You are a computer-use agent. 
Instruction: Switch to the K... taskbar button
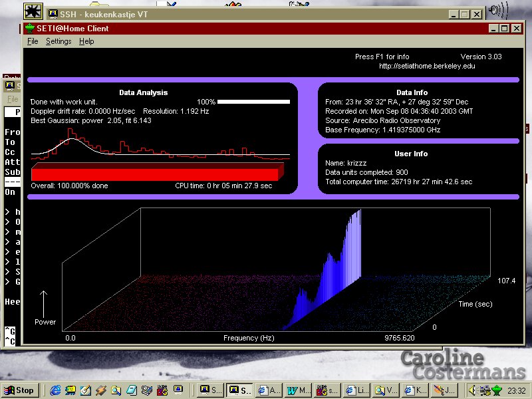click(x=414, y=390)
